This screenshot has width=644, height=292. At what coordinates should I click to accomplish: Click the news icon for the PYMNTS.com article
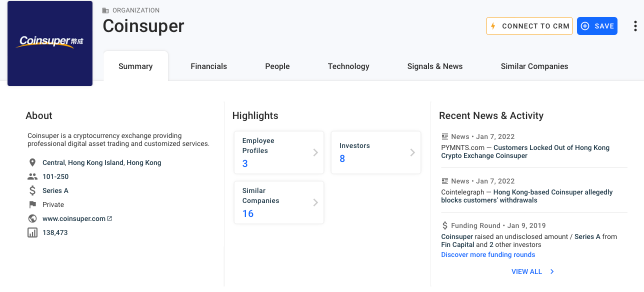pyautogui.click(x=445, y=136)
